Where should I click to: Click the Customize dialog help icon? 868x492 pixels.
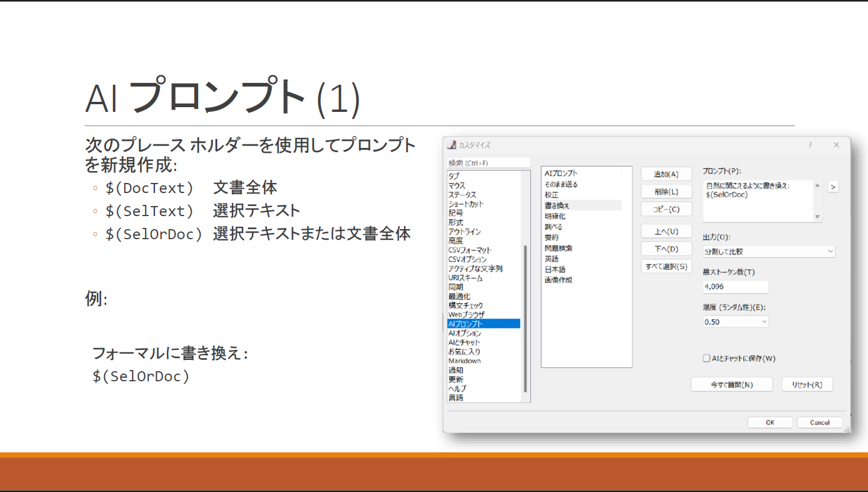click(x=809, y=144)
